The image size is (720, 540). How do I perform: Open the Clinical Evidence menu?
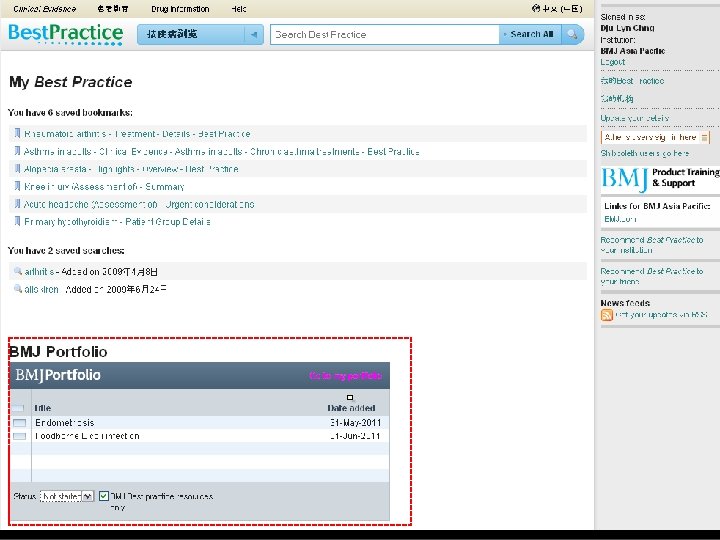45,9
